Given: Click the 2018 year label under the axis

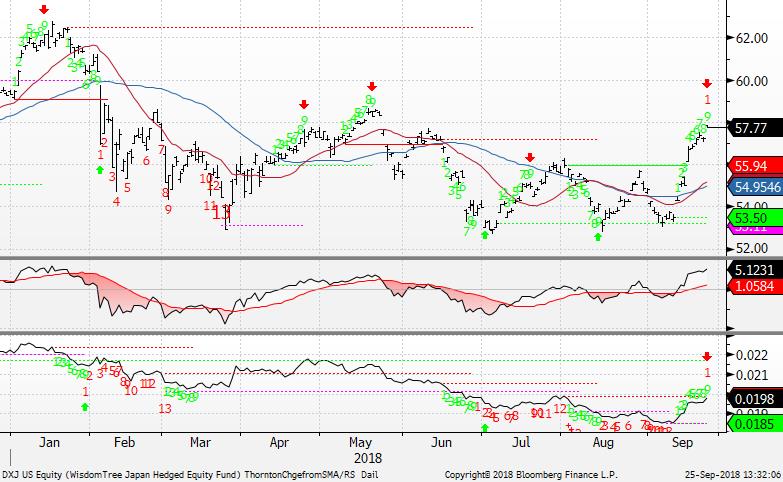Looking at the screenshot, I should [x=369, y=456].
